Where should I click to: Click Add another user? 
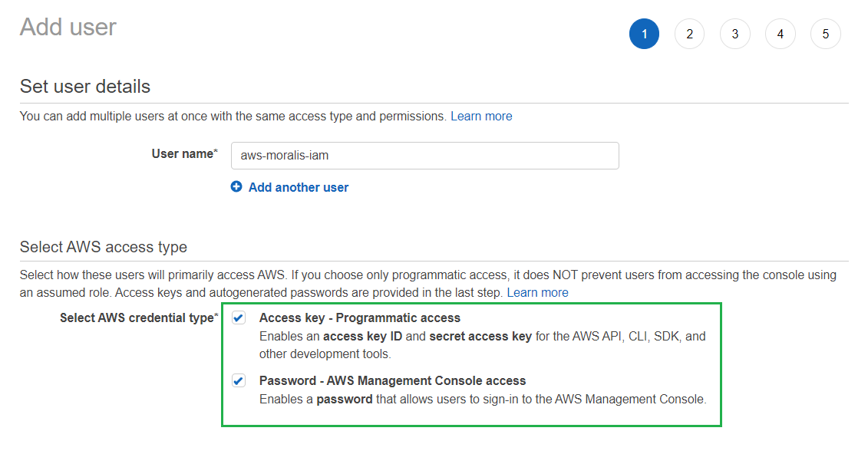[x=298, y=186]
